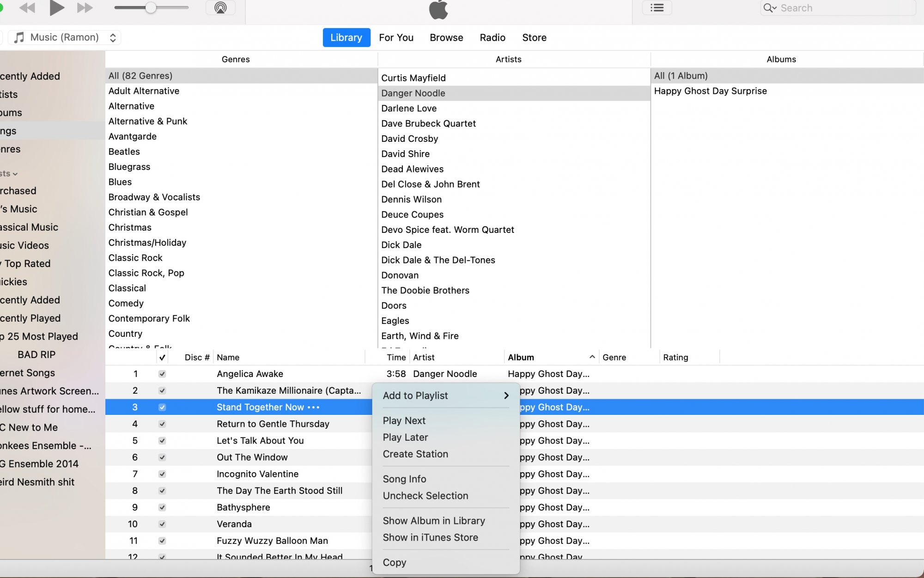The width and height of the screenshot is (924, 578).
Task: Toggle Album column sort arrow
Action: pos(592,357)
